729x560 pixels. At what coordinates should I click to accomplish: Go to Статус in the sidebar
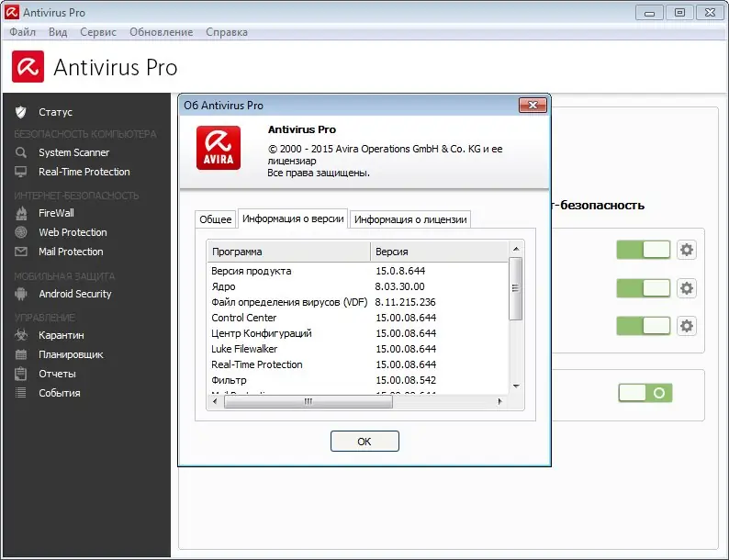pos(55,112)
